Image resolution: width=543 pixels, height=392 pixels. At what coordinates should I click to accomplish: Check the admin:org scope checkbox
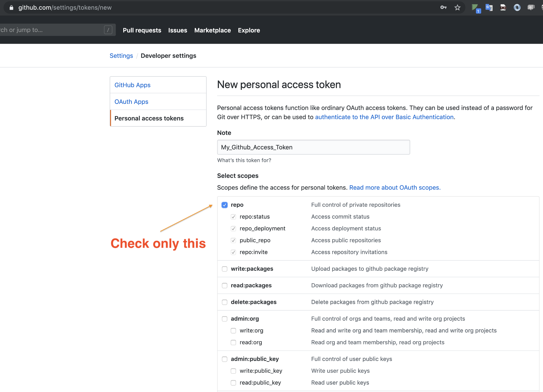click(x=225, y=319)
